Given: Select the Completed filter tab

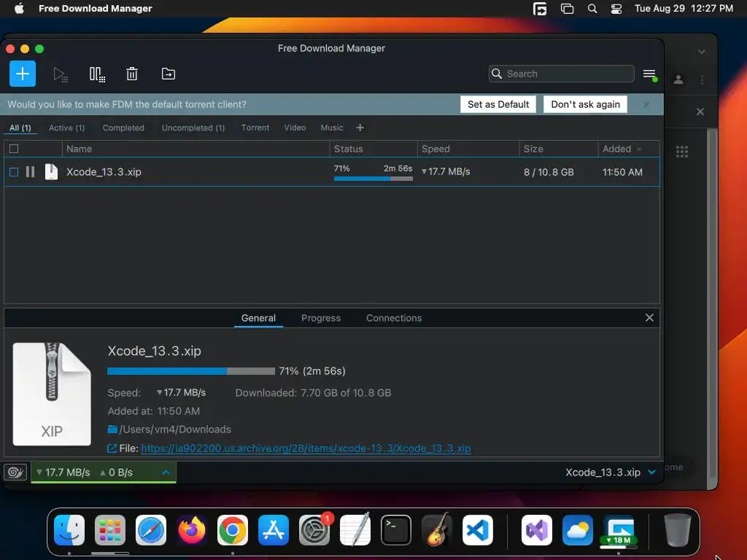Looking at the screenshot, I should [x=123, y=128].
